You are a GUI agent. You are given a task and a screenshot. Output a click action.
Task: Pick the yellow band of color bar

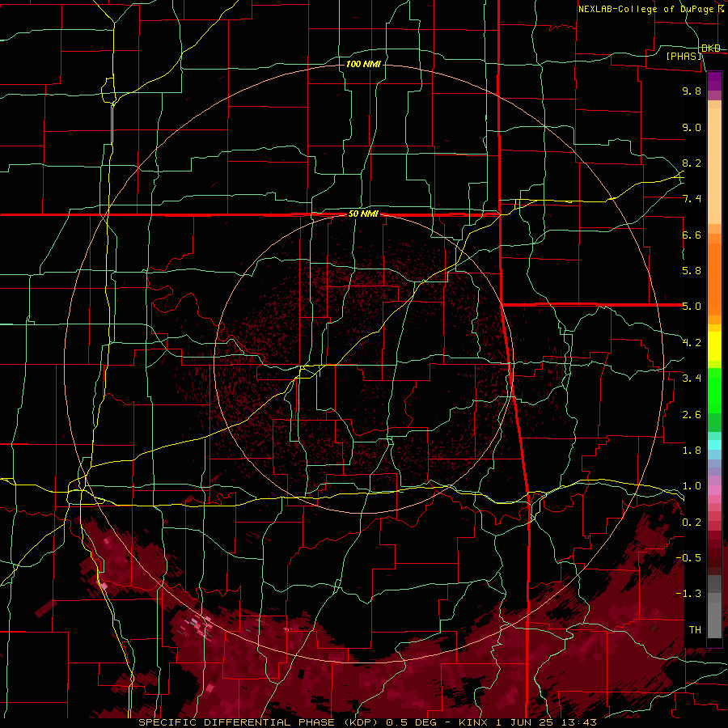(x=714, y=346)
